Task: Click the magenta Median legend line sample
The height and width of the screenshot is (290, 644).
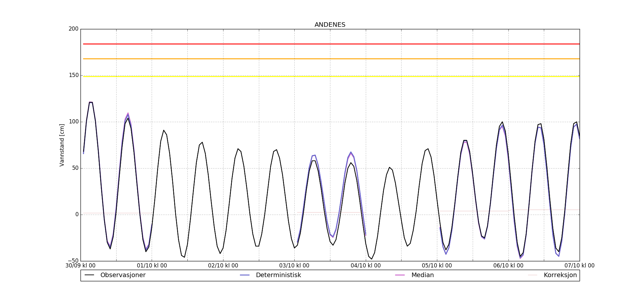Action: [400, 275]
